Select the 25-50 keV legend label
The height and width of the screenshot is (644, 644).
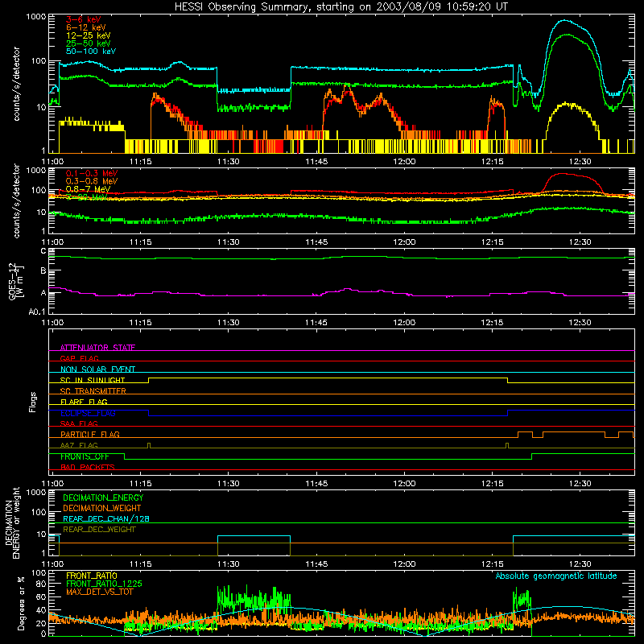[x=88, y=43]
